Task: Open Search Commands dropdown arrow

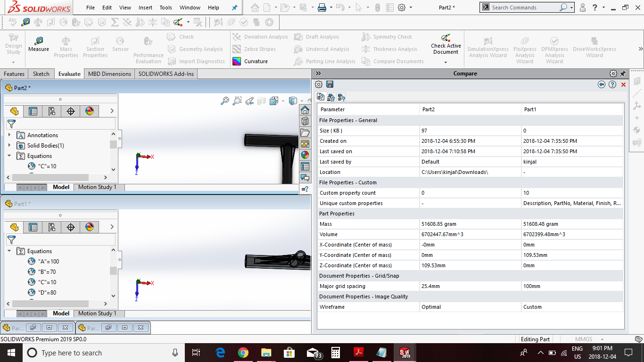Action: click(571, 8)
